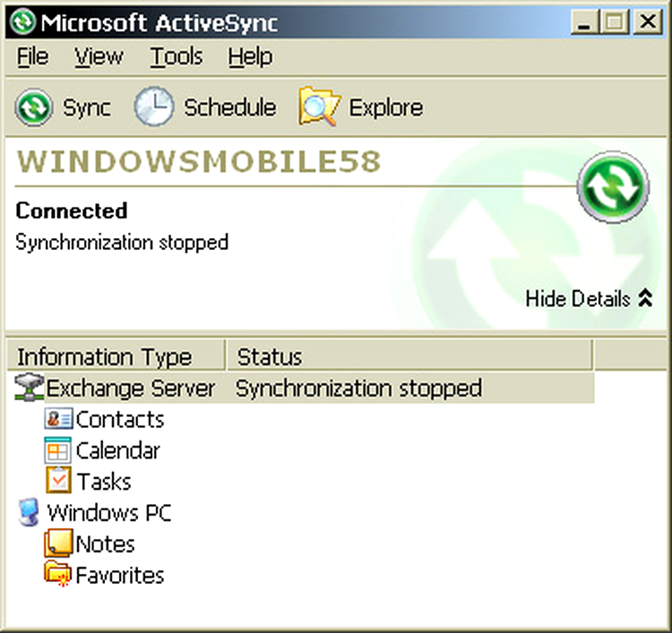Click the Information Type column header
The image size is (672, 633).
click(116, 355)
